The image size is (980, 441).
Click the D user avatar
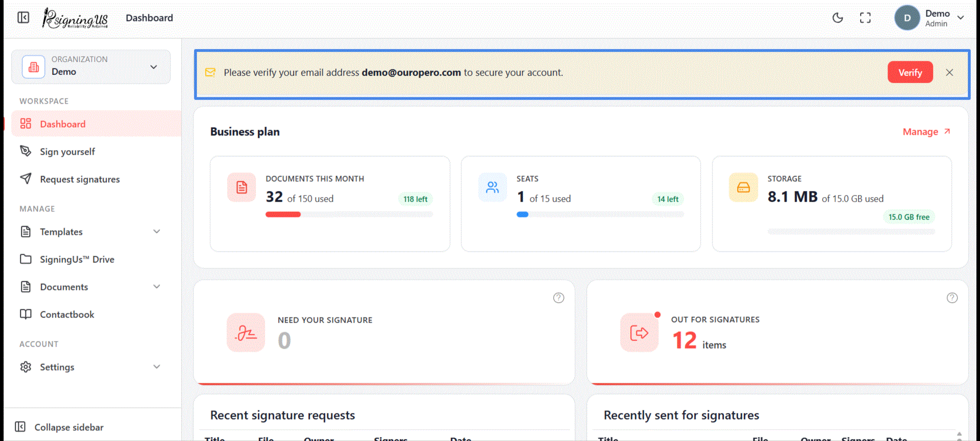click(x=907, y=18)
